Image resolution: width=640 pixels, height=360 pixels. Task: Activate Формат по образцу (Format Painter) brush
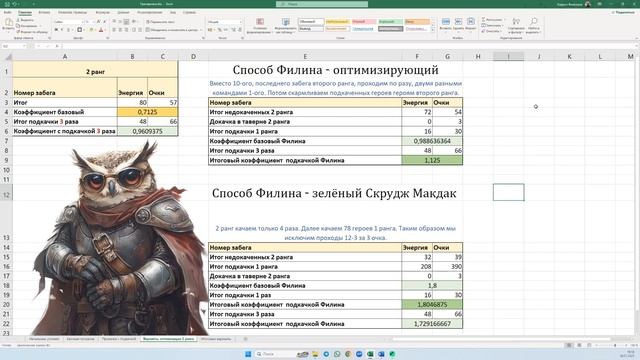18,32
